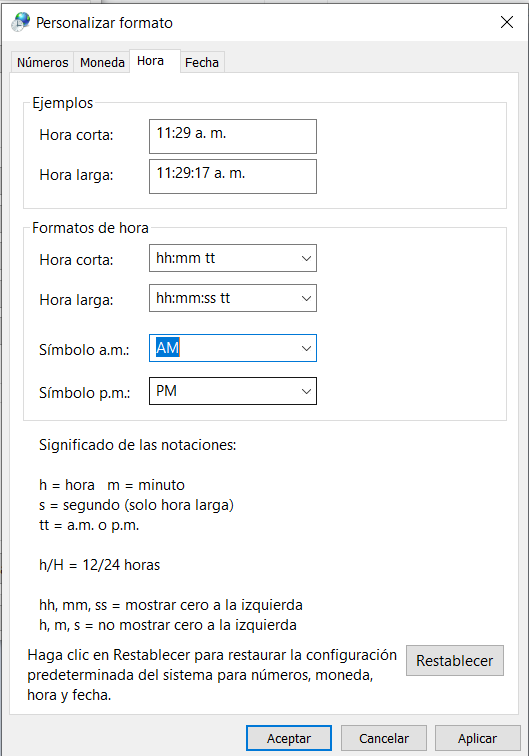Viewport: 529px width, 756px height.
Task: Open the Moneda tab
Action: tap(102, 62)
